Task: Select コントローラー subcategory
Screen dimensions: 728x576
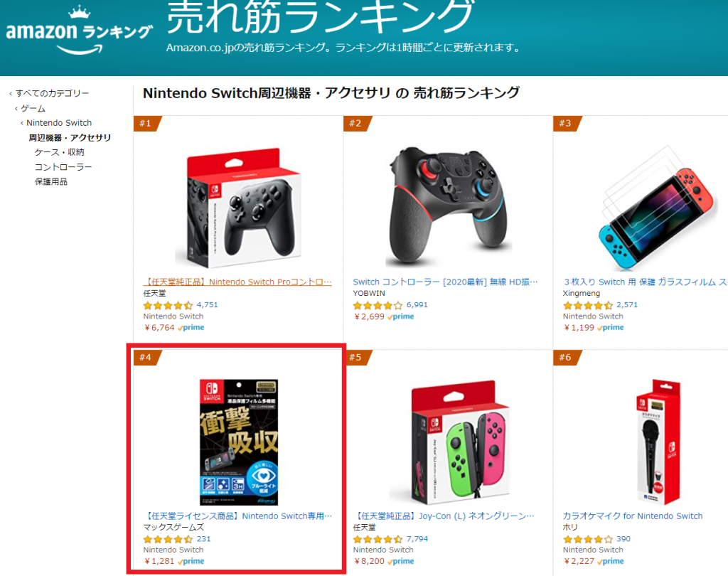Action: click(x=63, y=167)
